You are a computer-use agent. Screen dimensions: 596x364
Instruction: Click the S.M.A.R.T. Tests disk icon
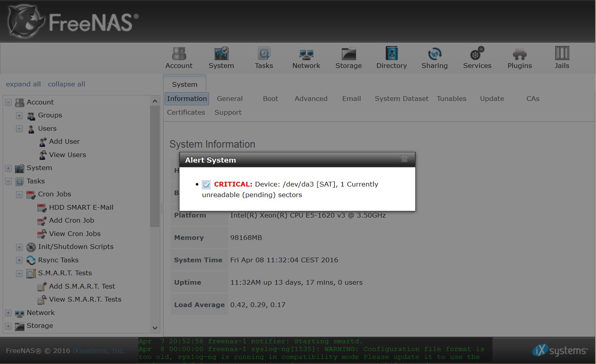31,273
